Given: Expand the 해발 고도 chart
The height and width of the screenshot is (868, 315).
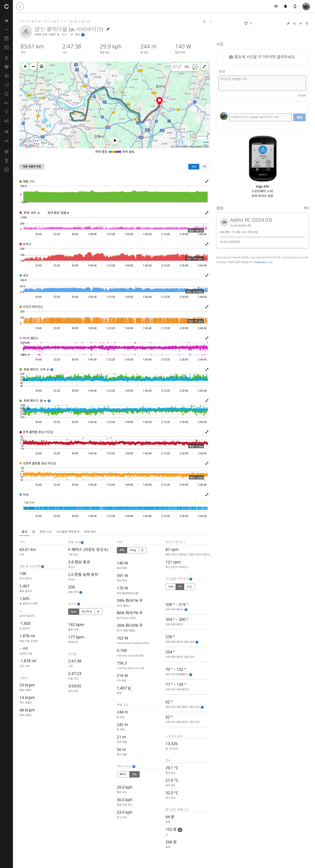Looking at the screenshot, I should click(x=207, y=182).
